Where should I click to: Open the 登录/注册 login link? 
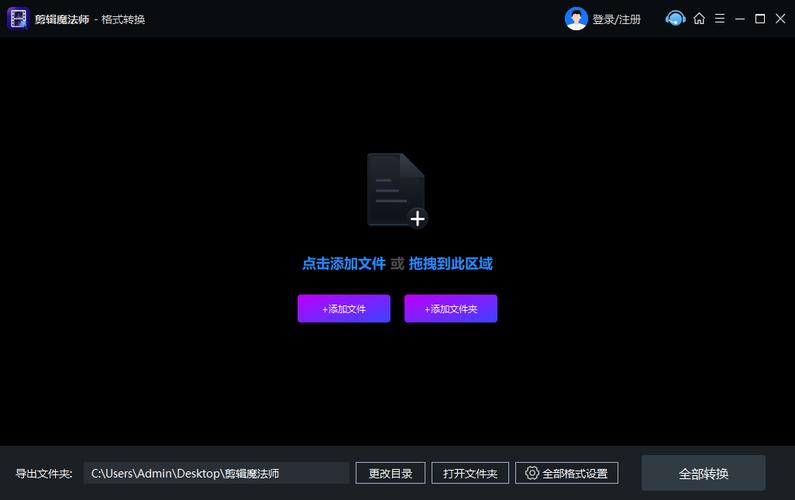(x=617, y=19)
